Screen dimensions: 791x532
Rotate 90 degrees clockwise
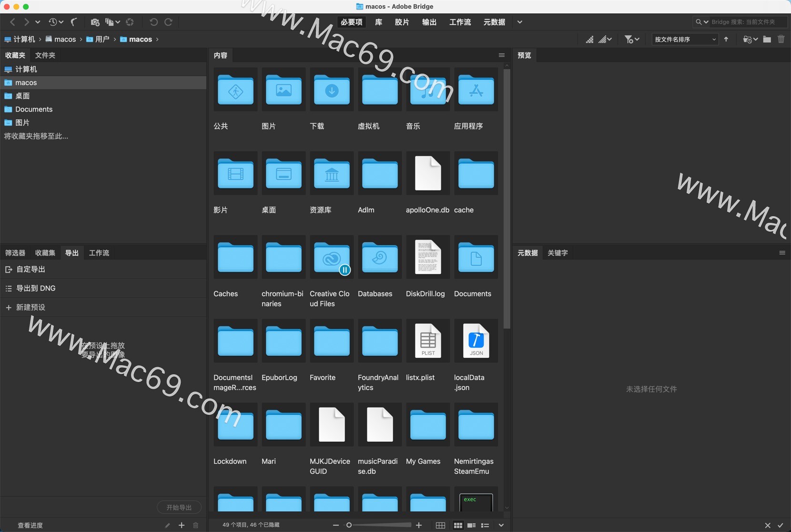pos(168,22)
